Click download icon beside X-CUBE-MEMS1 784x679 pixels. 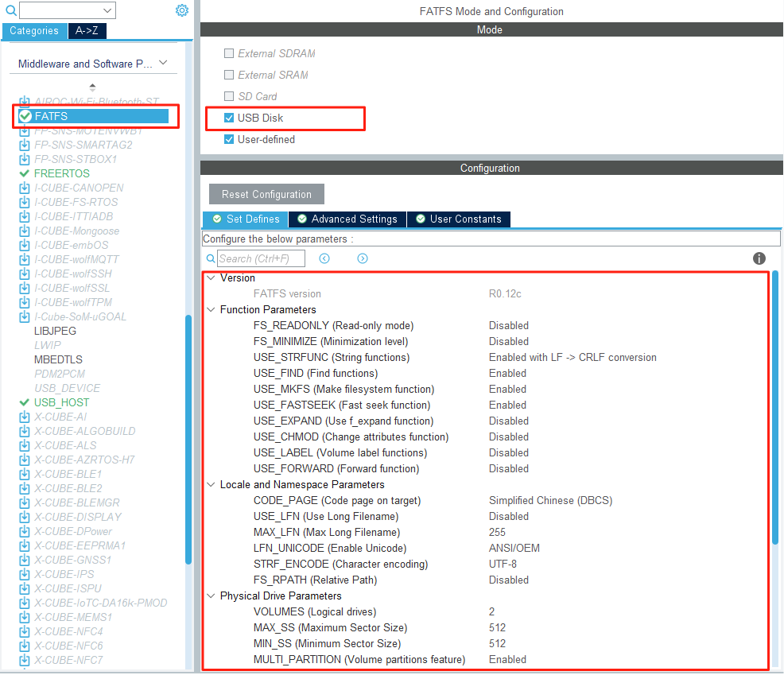coord(24,618)
